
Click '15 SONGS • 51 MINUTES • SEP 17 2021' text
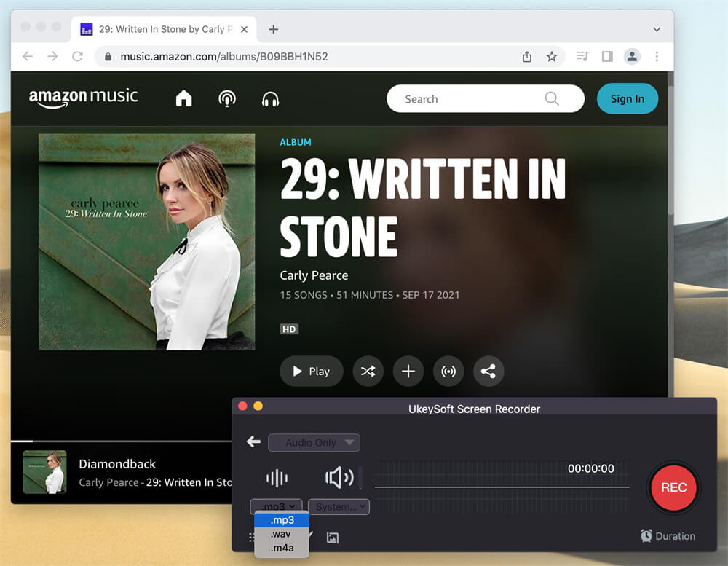pos(370,295)
